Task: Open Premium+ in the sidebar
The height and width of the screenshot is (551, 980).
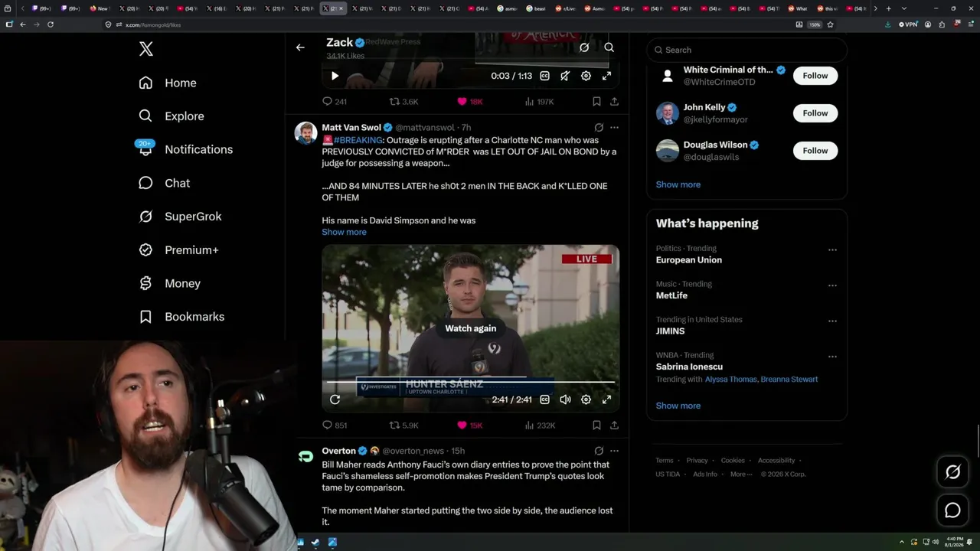Action: click(179, 250)
